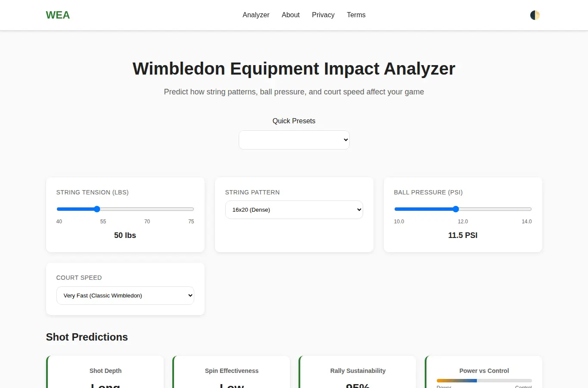588x388 pixels.
Task: Click the BALL PRESSURE (PSI) label
Action: click(428, 192)
